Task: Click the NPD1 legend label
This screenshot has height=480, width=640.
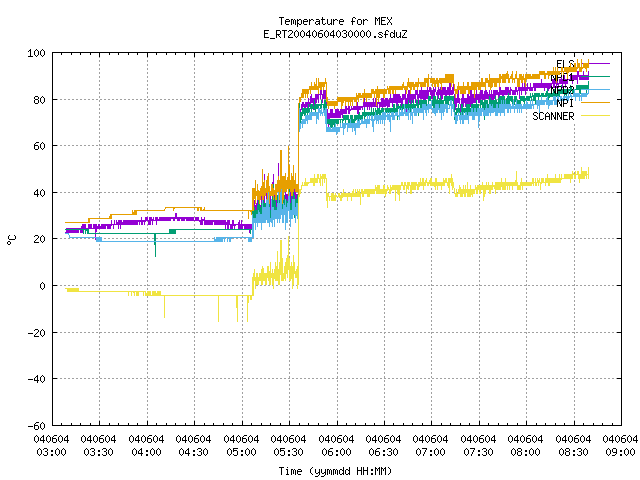Action: [562, 77]
